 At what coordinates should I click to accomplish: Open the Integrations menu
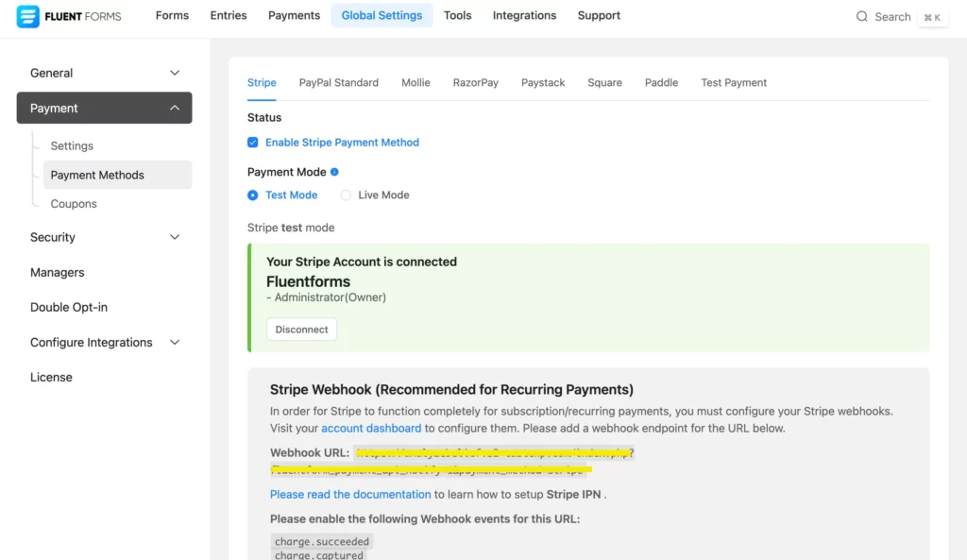pos(524,15)
